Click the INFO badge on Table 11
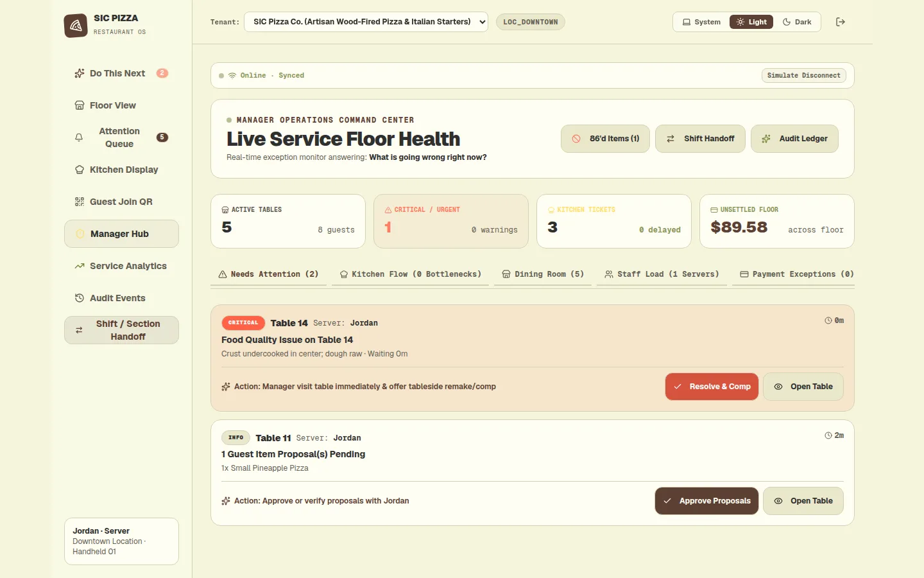The width and height of the screenshot is (924, 578). [x=235, y=438]
